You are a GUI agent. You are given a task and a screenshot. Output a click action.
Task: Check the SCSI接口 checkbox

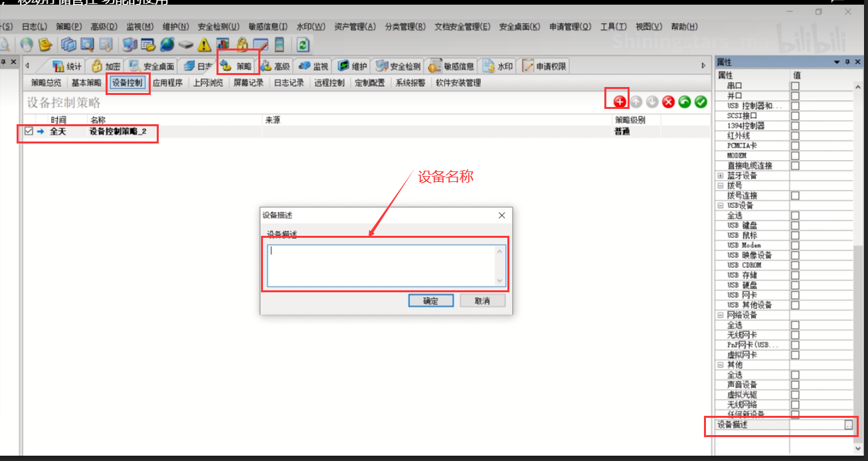795,116
